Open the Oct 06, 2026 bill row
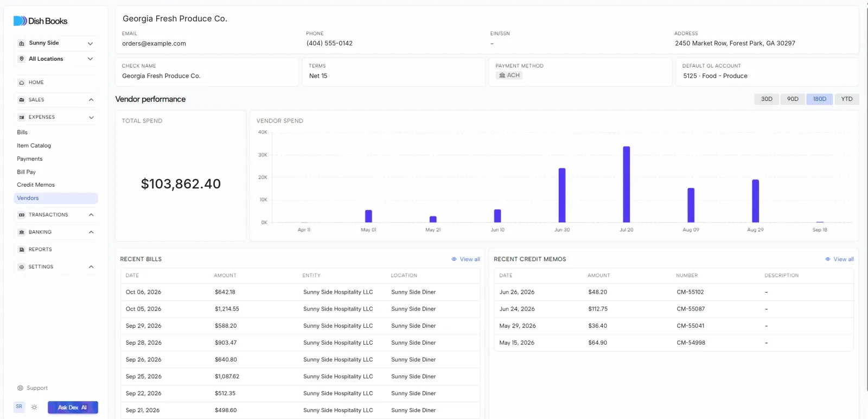This screenshot has width=868, height=419. click(x=300, y=292)
